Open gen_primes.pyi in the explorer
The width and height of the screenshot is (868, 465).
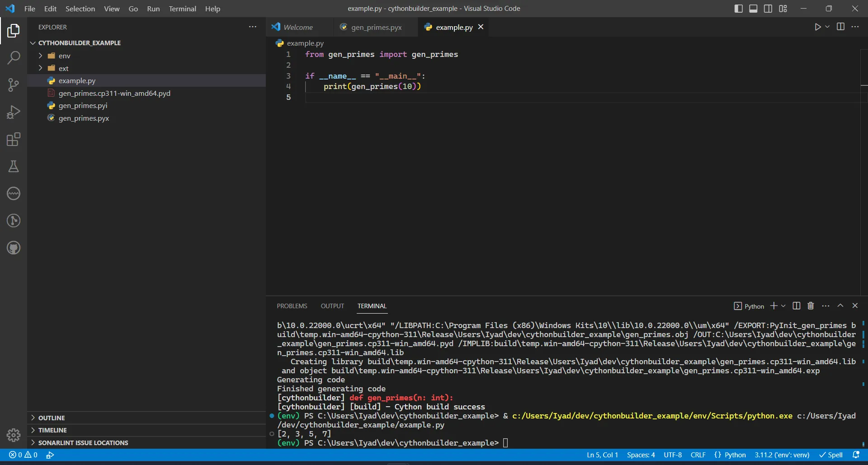coord(83,105)
